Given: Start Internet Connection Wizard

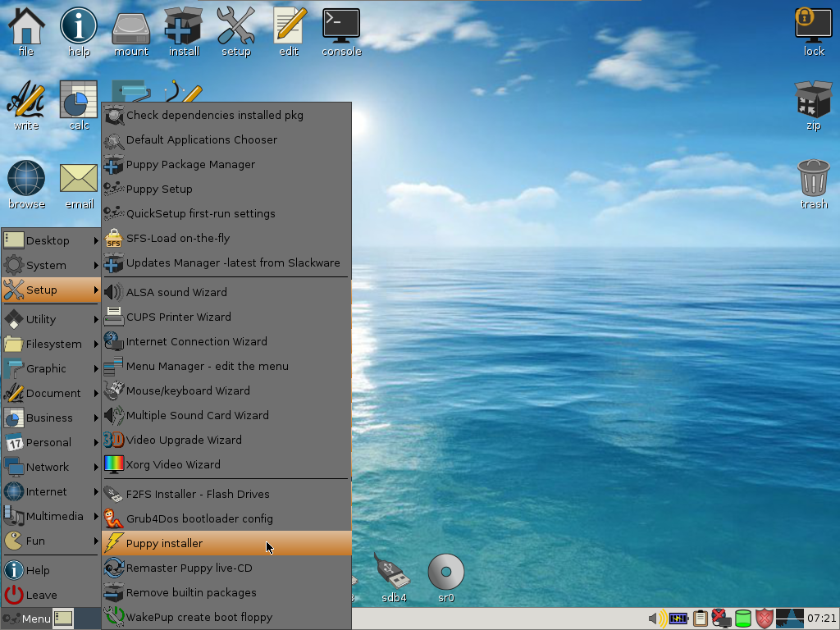Looking at the screenshot, I should point(226,342).
